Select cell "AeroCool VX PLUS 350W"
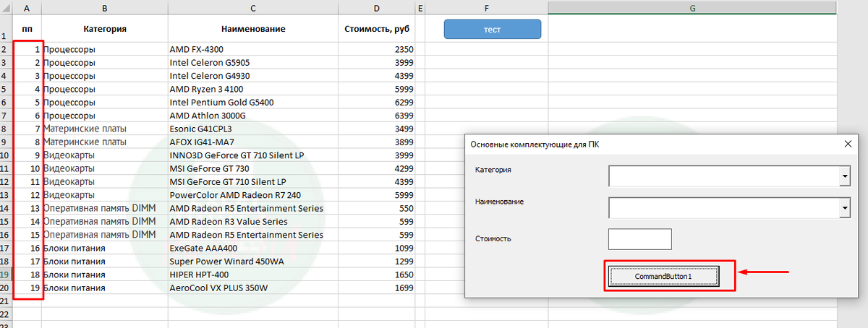The image size is (868, 328). coord(253,288)
